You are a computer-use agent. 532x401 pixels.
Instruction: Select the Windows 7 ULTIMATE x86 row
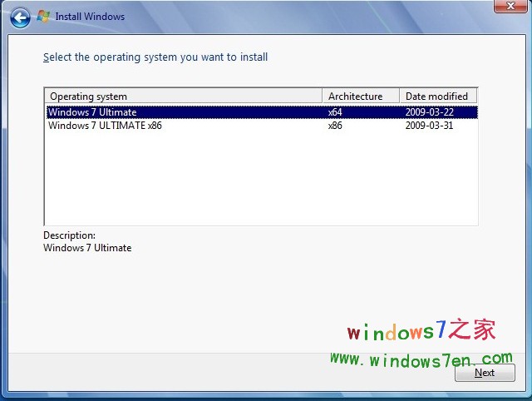click(x=262, y=126)
